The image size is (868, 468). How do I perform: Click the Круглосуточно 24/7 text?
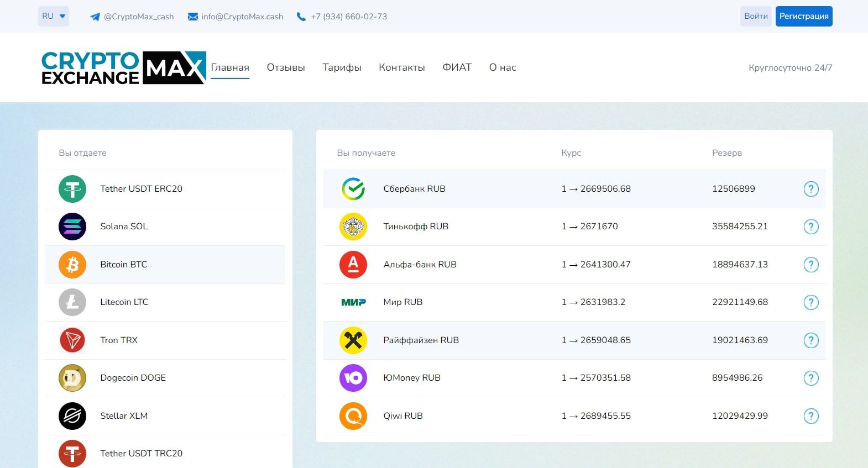point(791,67)
